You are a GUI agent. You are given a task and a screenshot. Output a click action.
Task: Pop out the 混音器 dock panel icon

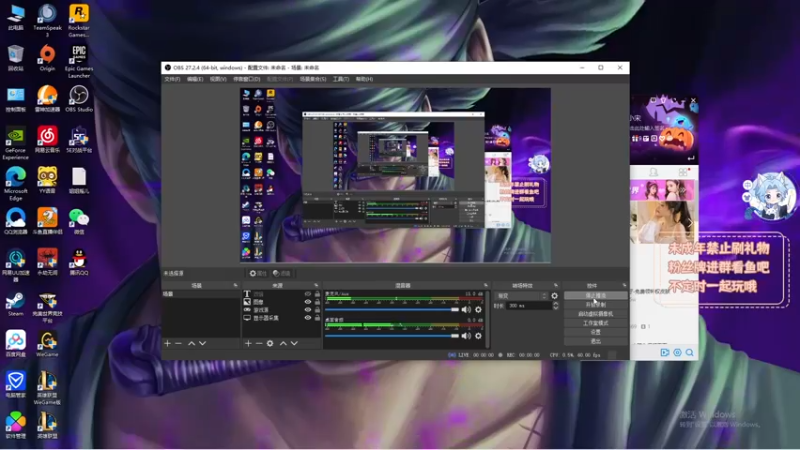pos(485,285)
